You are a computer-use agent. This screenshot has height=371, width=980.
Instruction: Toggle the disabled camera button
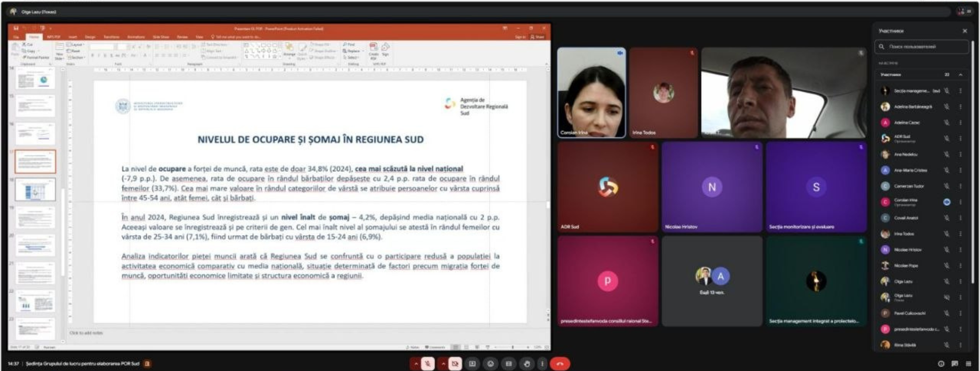(455, 364)
